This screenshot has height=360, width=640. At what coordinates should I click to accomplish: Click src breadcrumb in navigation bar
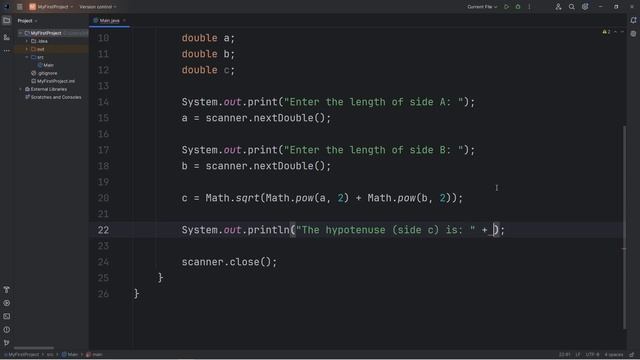pos(50,355)
